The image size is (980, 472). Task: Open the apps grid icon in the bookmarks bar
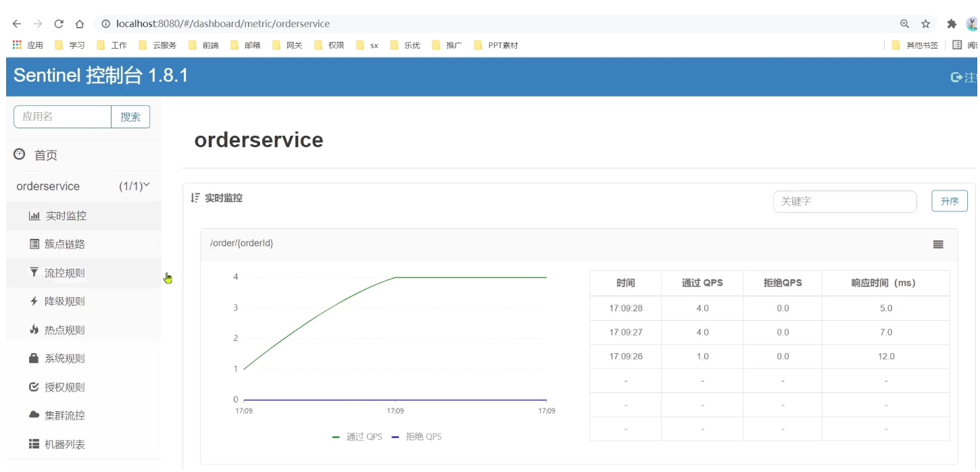[18, 45]
